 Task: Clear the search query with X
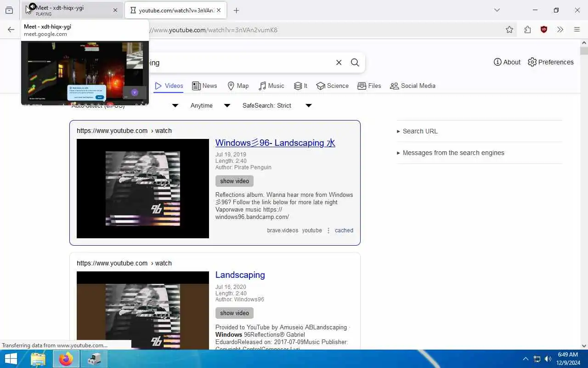pyautogui.click(x=339, y=63)
